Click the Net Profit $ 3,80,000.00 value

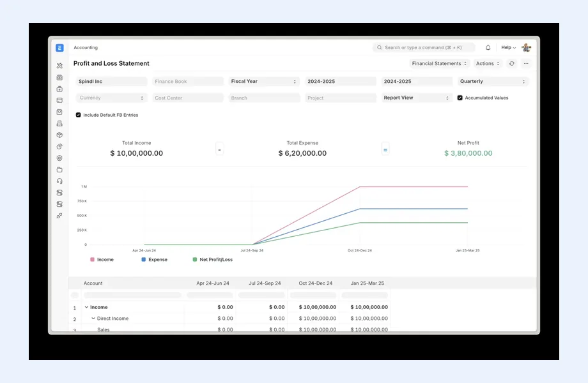pos(468,153)
